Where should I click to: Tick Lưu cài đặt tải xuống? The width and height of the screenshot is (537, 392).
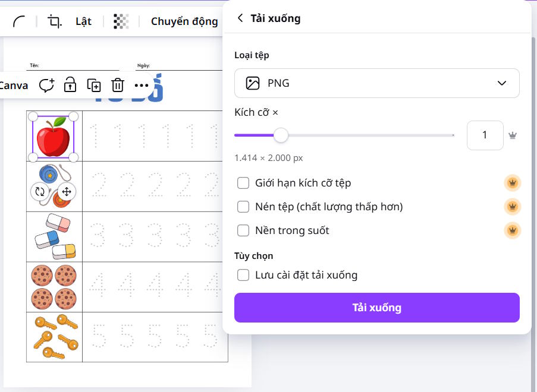point(243,275)
